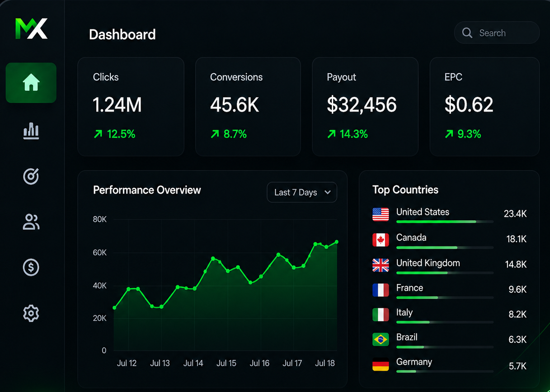Click the Conversions value 45.6K
This screenshot has width=550, height=392.
pyautogui.click(x=235, y=105)
